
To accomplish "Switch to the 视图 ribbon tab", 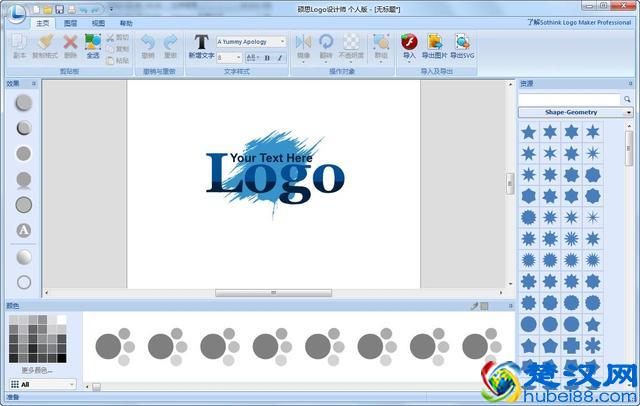I will click(98, 23).
